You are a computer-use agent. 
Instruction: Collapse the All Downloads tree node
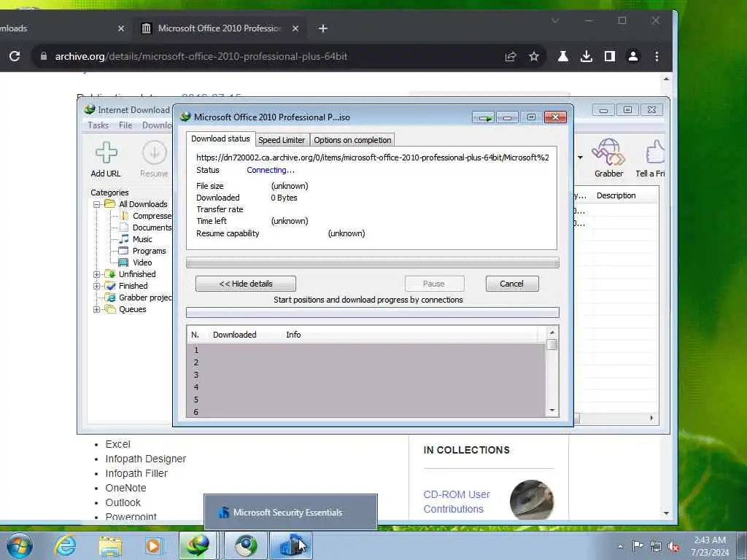pyautogui.click(x=97, y=204)
